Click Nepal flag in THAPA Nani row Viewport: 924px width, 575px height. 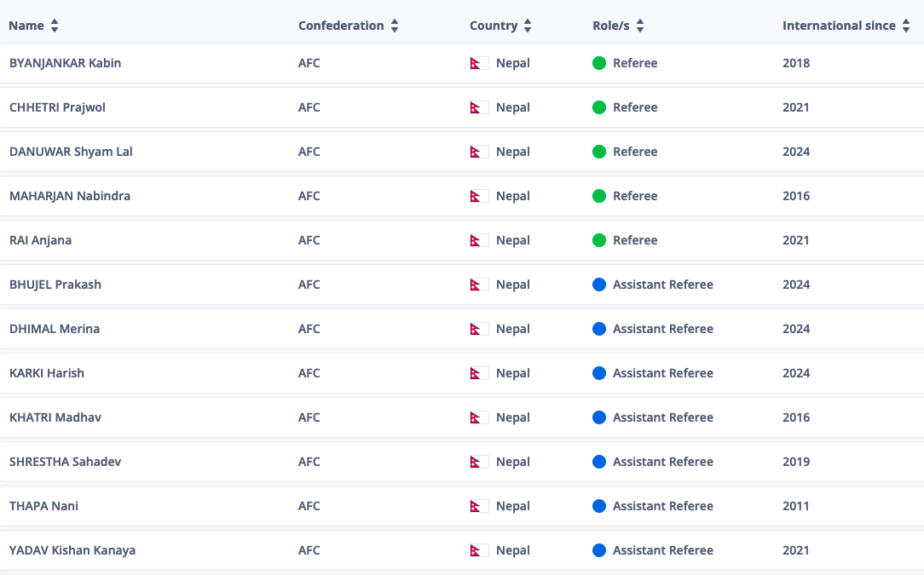point(479,506)
